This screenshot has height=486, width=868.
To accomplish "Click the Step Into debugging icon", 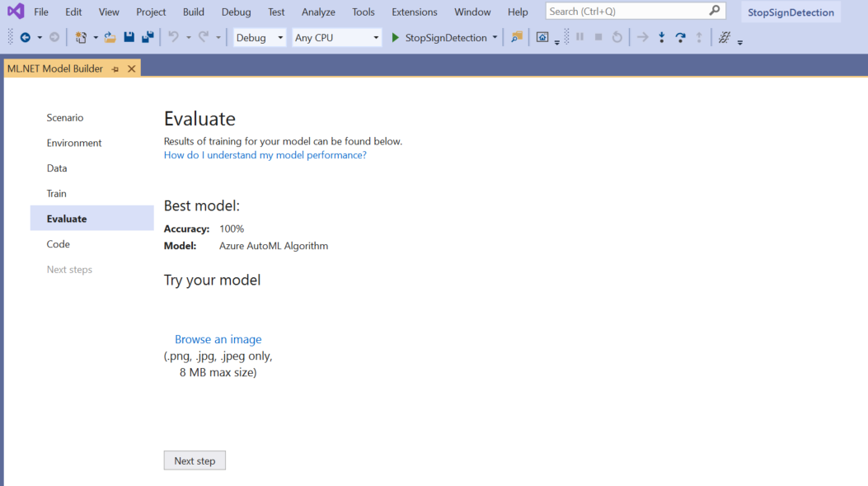I will (662, 37).
